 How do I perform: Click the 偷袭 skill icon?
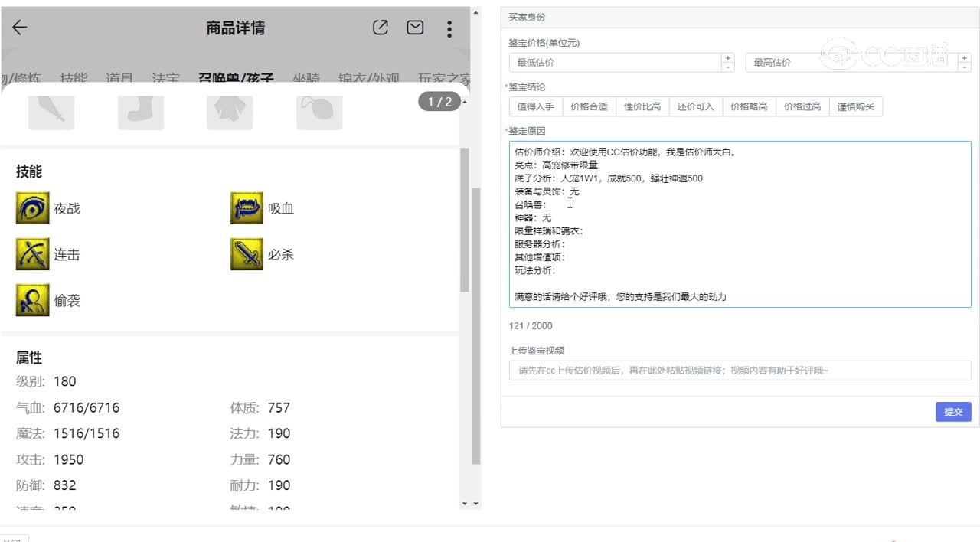pos(32,300)
